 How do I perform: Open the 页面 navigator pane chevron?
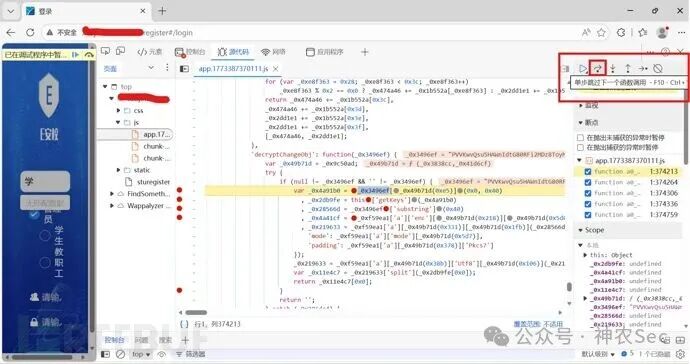[151, 67]
